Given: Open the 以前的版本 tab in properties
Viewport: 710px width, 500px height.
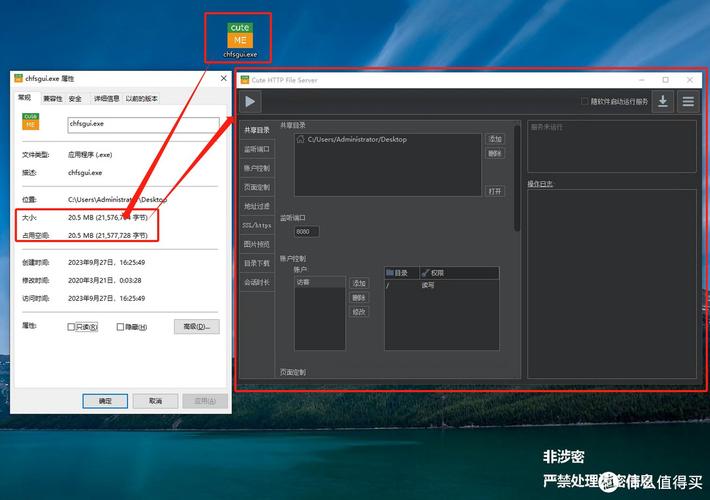Looking at the screenshot, I should tap(141, 99).
